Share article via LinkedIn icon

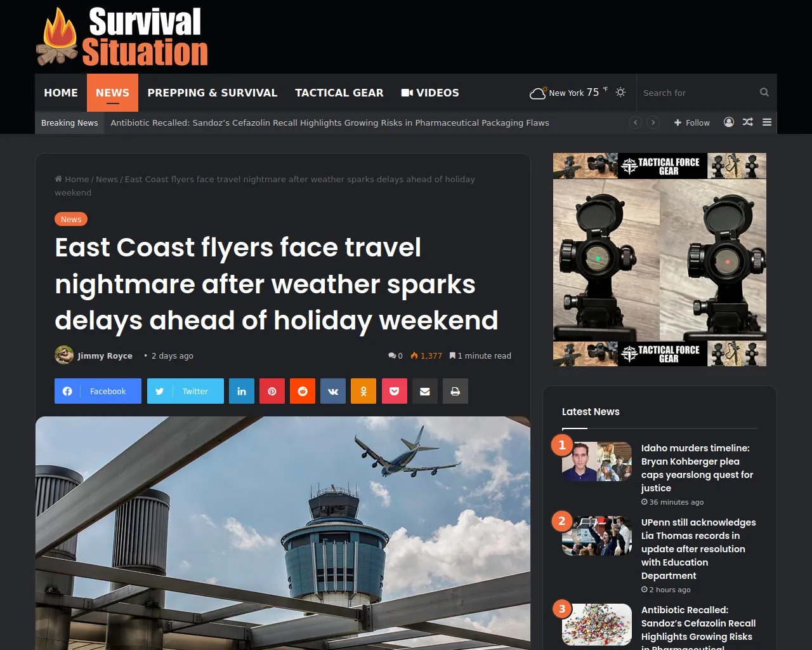pos(242,391)
